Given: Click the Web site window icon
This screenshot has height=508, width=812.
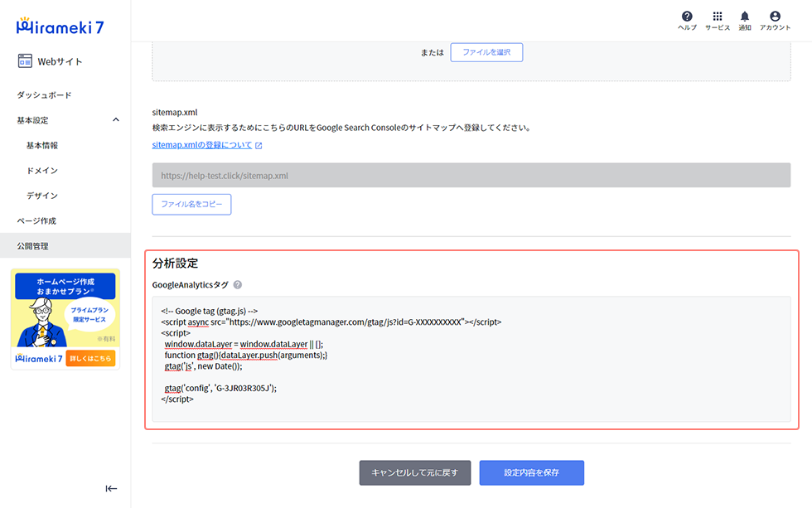Looking at the screenshot, I should [x=25, y=61].
